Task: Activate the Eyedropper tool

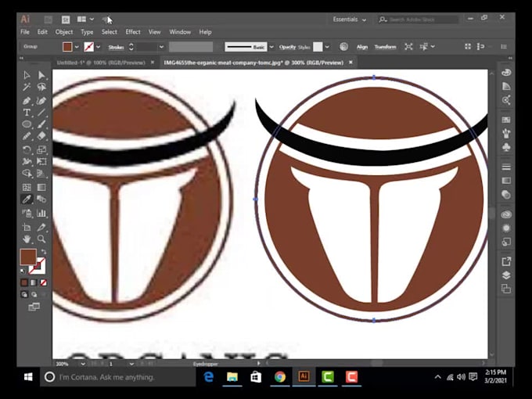Action: coord(27,199)
